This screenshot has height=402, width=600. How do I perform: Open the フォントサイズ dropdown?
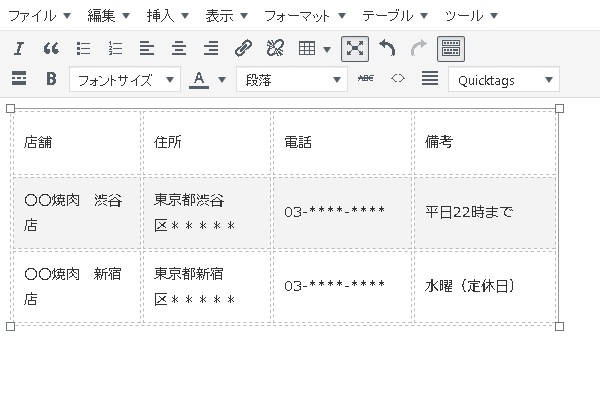point(124,80)
